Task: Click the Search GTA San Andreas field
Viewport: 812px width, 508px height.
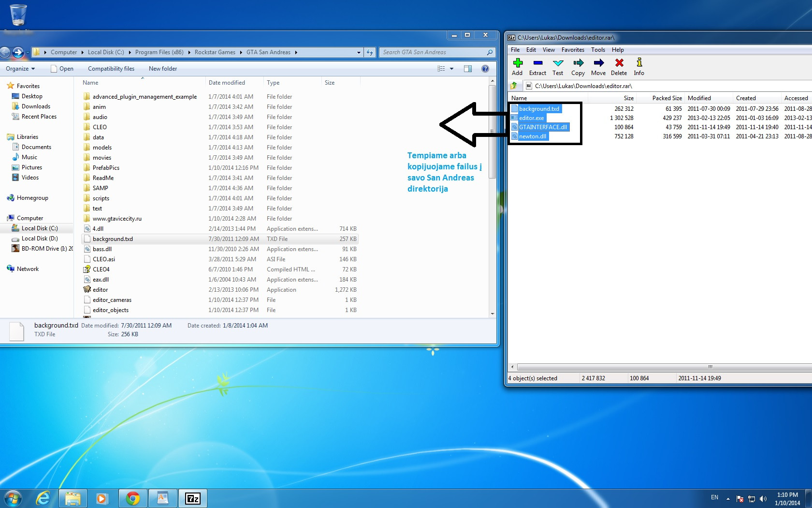Action: pyautogui.click(x=437, y=52)
